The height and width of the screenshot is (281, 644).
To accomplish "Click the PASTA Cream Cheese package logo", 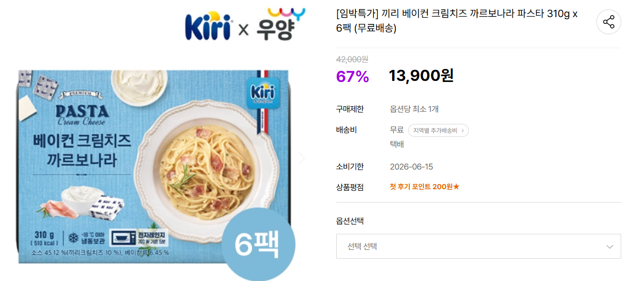I will tap(82, 113).
